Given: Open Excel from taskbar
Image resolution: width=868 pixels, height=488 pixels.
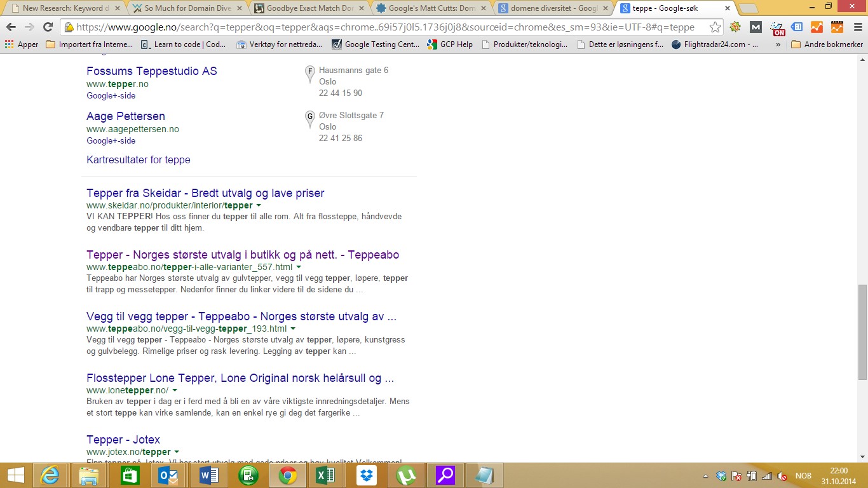Looking at the screenshot, I should (326, 475).
